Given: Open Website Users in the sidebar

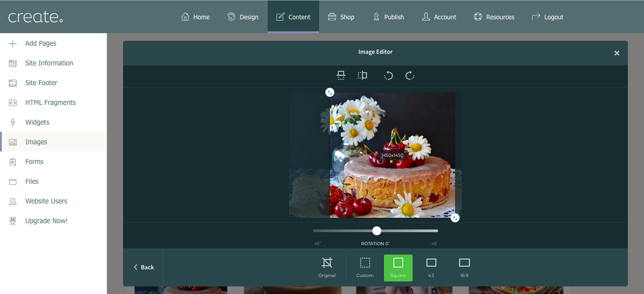Looking at the screenshot, I should click(53, 201).
